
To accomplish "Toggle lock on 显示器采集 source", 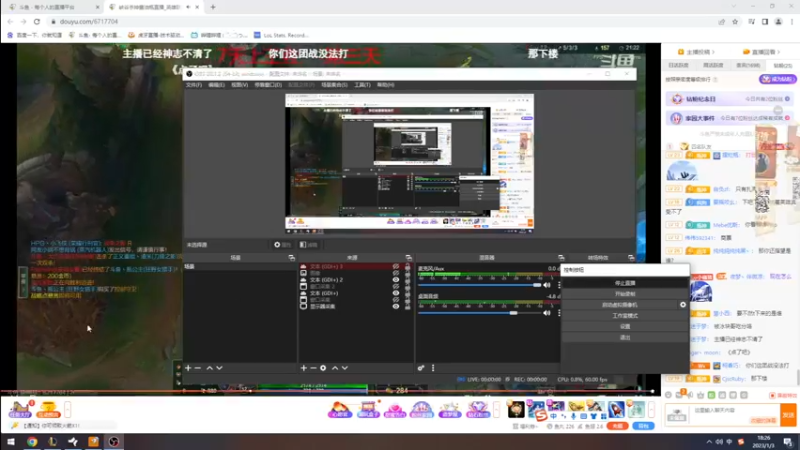I will 407,307.
